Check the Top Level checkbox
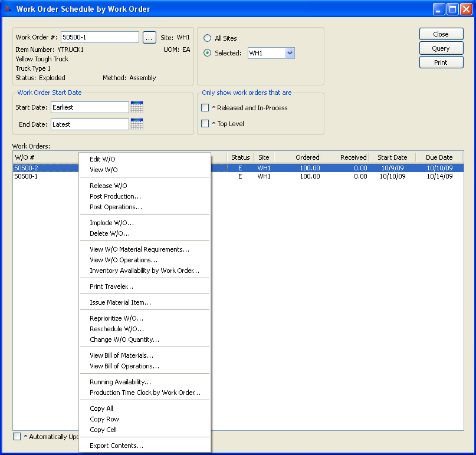Screen dimensions: 476x455 tap(205, 124)
